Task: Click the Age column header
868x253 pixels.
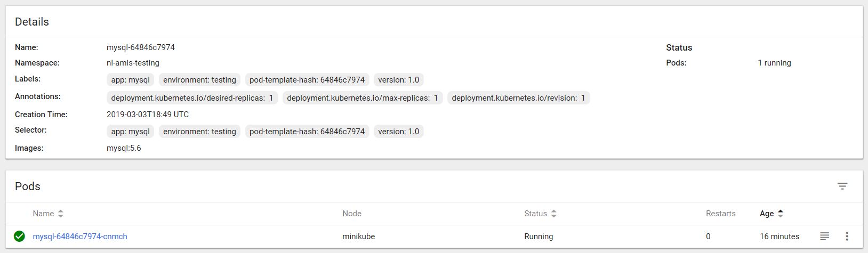Action: [766, 214]
